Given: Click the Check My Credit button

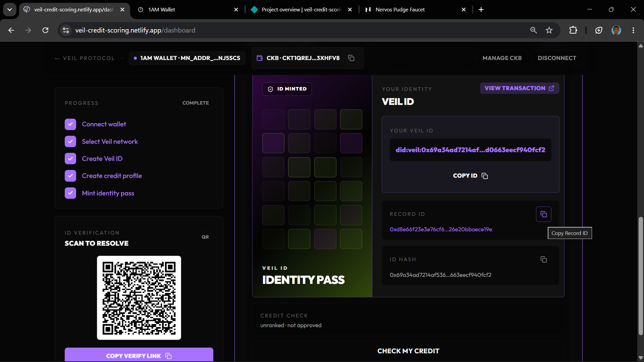Looking at the screenshot, I should pos(408,351).
